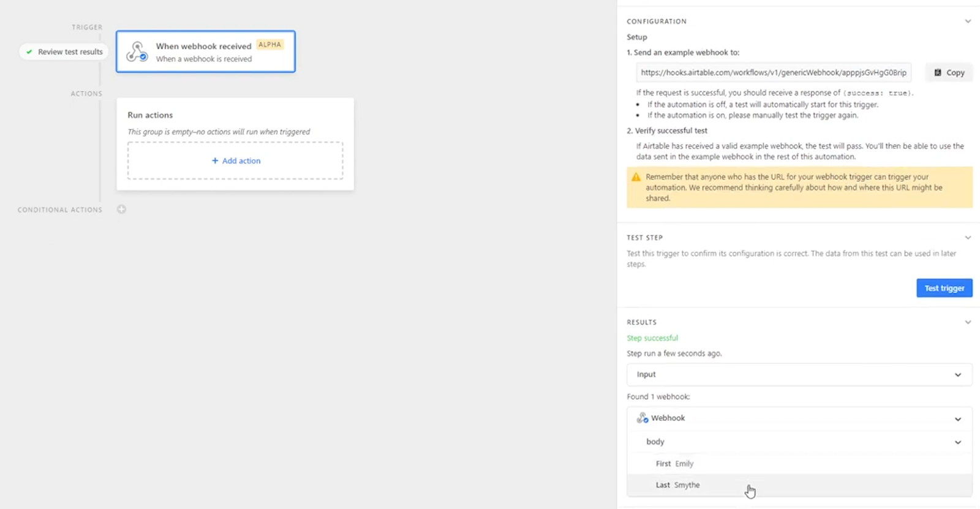Click the Last Smythe result row

click(799, 484)
